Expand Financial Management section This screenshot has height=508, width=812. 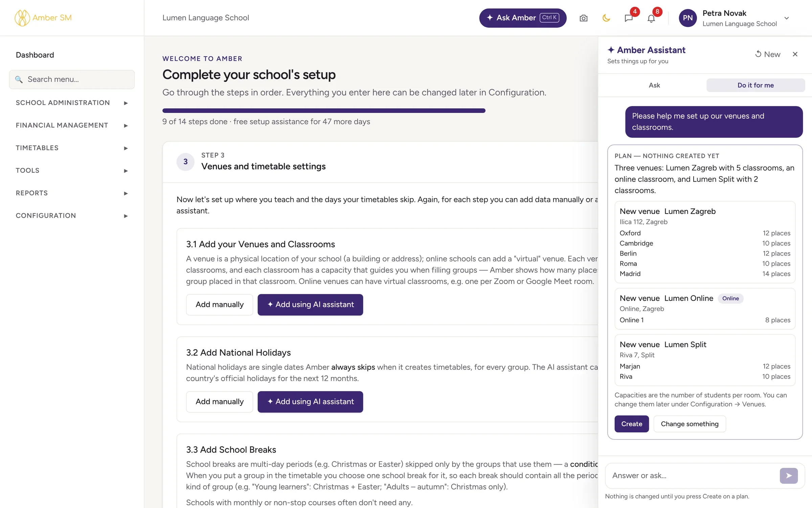coord(72,125)
